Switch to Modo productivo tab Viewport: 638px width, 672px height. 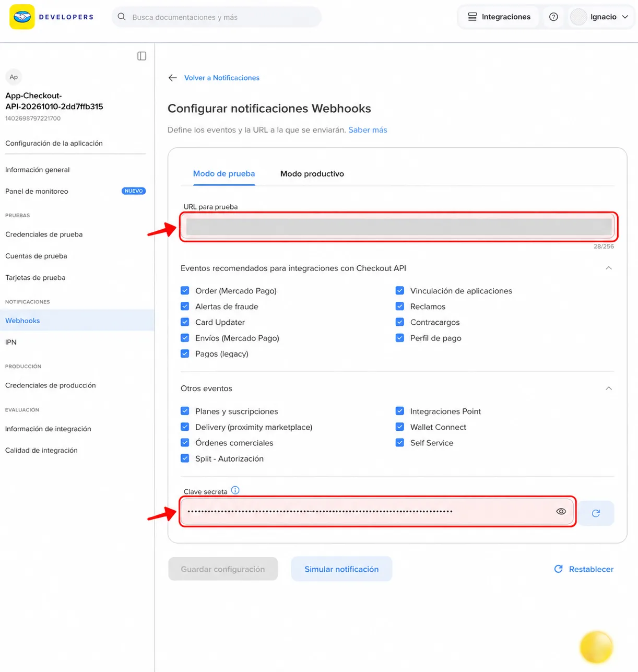312,173
